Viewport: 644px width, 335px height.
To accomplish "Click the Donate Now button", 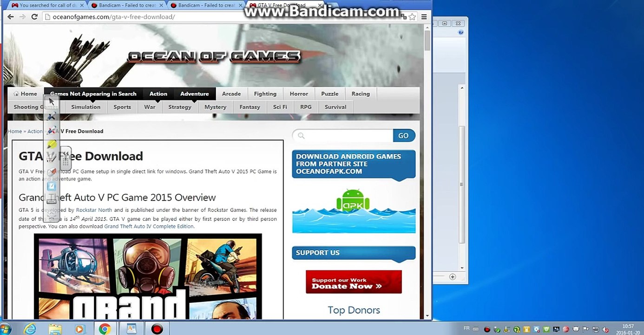I will [x=354, y=282].
